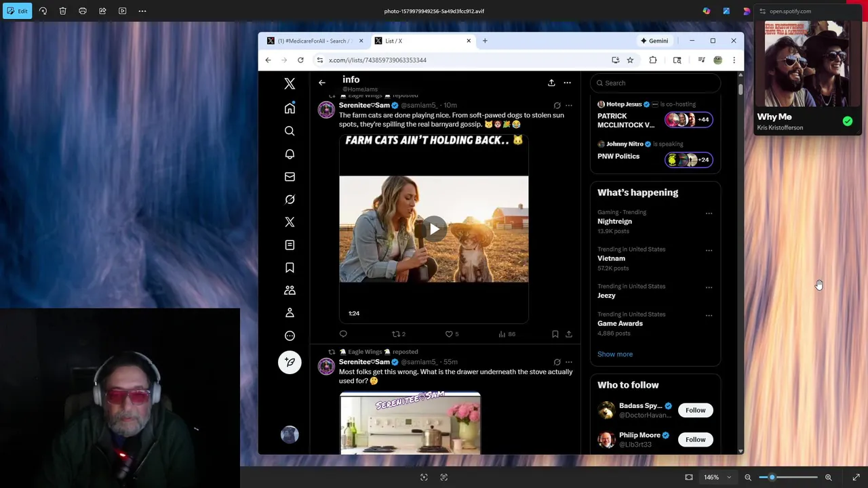Close the #MedicareForAll Search tab
868x488 pixels.
(x=361, y=41)
